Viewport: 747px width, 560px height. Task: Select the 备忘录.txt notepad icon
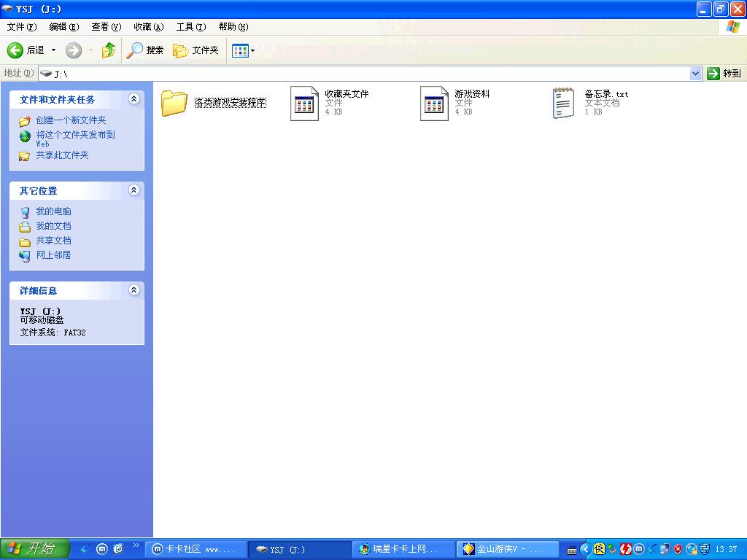(564, 103)
